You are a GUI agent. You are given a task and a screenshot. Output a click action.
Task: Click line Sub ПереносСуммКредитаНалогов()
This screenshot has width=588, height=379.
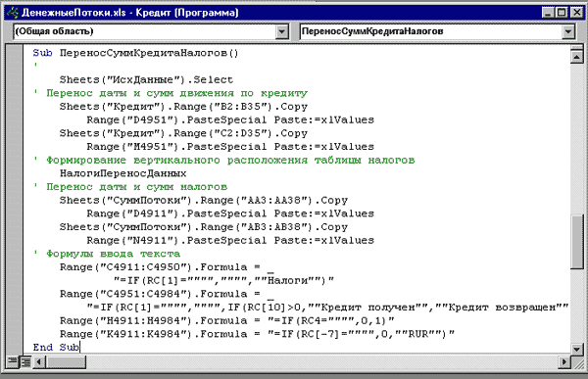pos(135,53)
